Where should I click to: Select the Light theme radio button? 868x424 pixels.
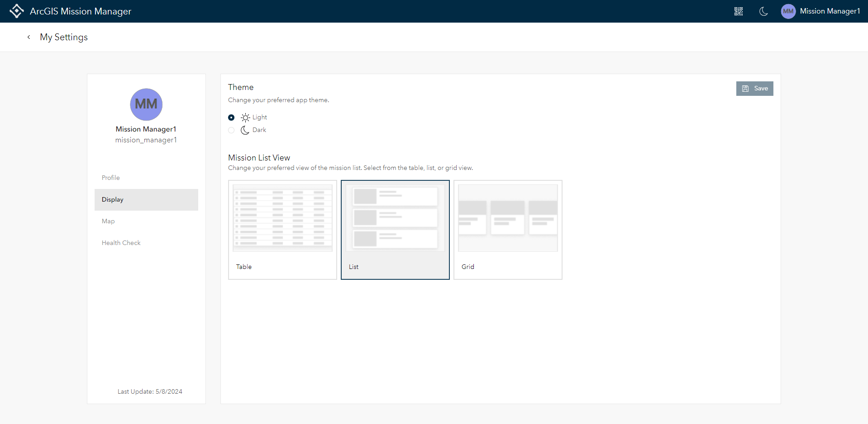tap(231, 117)
